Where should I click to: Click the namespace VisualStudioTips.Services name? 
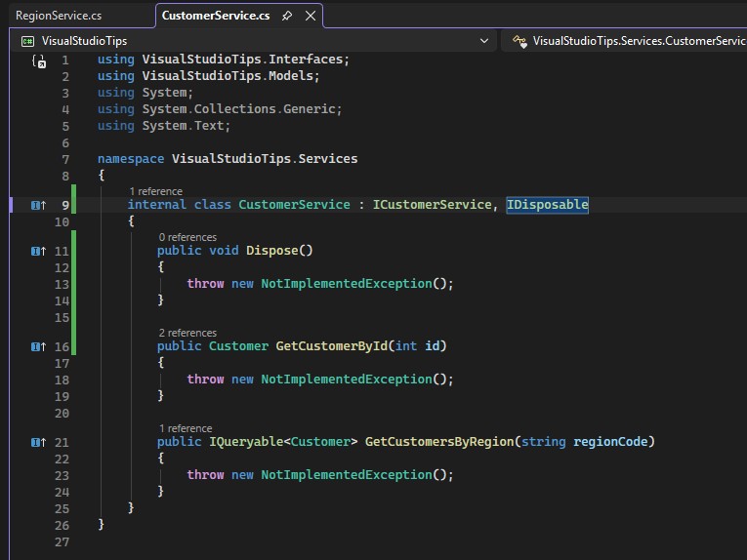pos(265,158)
